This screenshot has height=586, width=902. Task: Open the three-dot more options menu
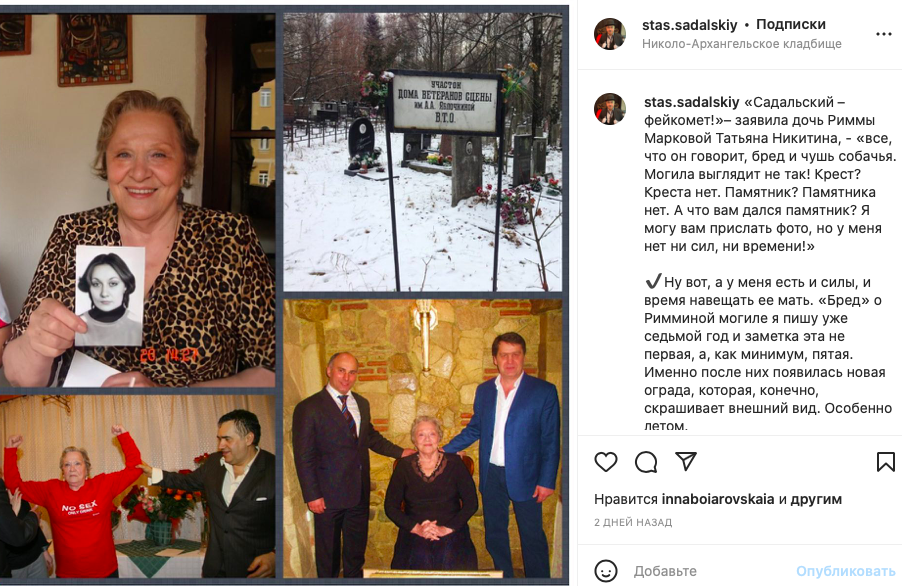click(884, 34)
